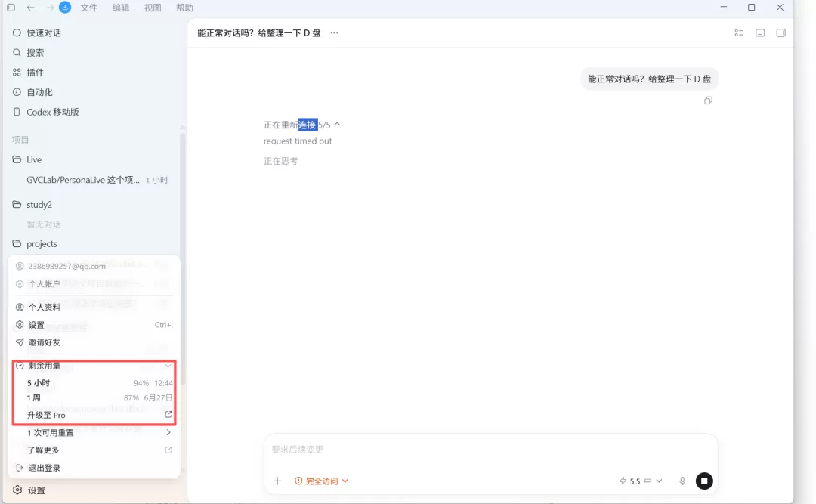This screenshot has height=504, width=816.
Task: Click the user message bubble text
Action: (x=649, y=79)
